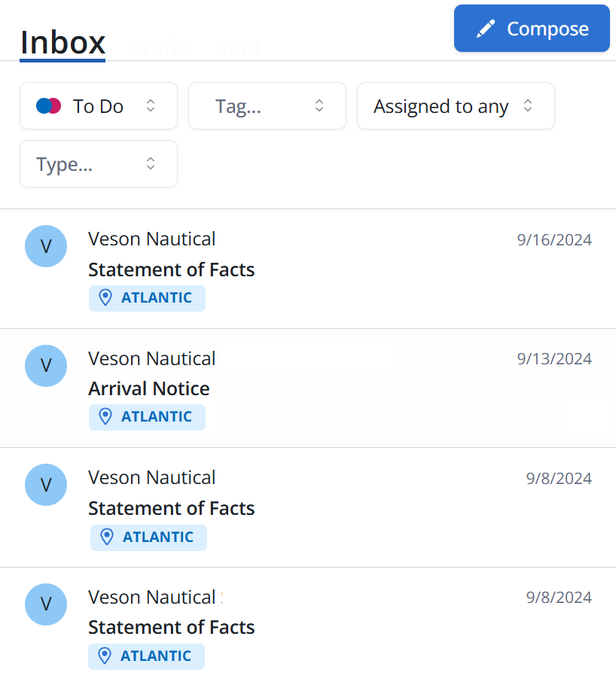Click the pencil icon on the Compose button
The image size is (616, 685).
(x=485, y=28)
